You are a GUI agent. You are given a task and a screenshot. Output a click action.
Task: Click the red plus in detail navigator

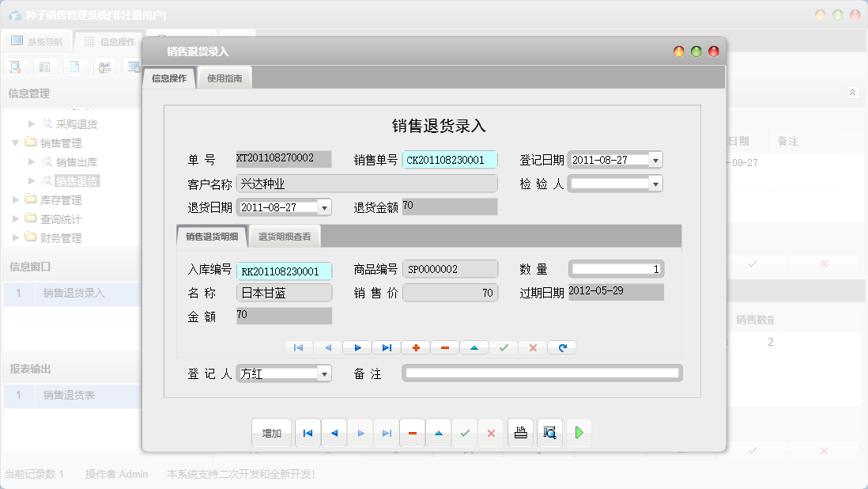tap(416, 347)
